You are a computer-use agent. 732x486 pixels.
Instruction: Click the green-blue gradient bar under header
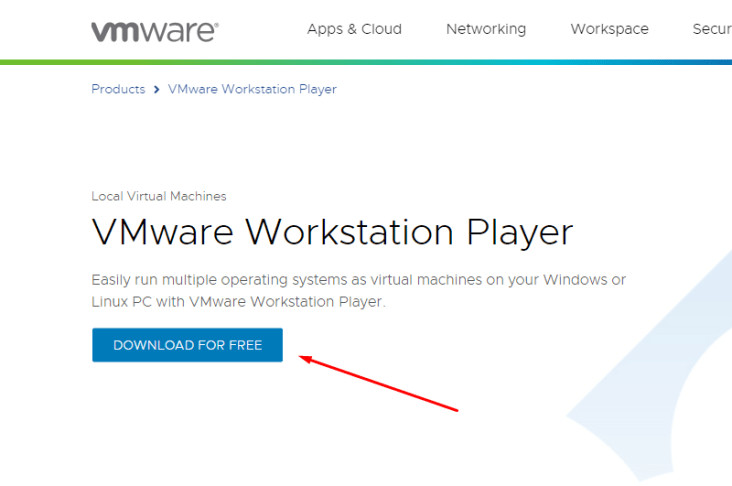pyautogui.click(x=366, y=62)
